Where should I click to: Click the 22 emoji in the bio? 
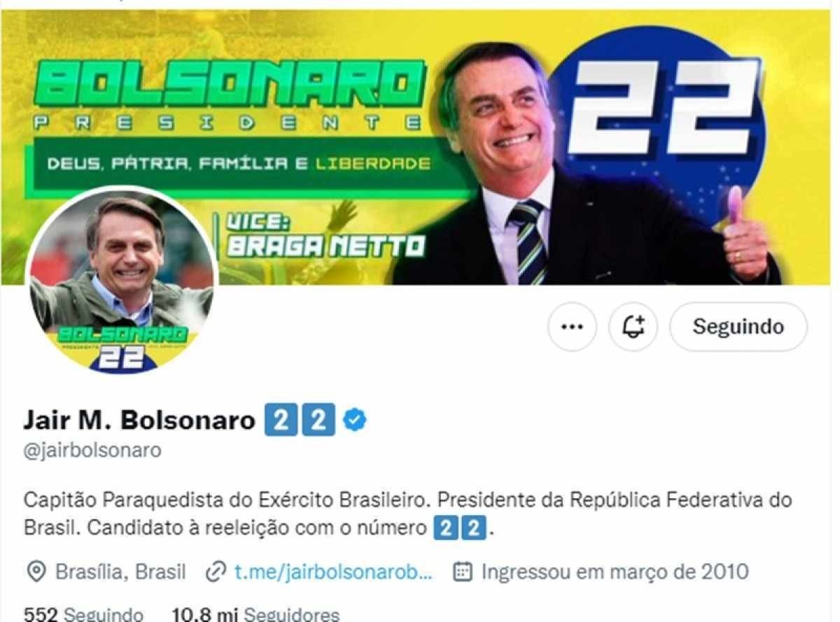pyautogui.click(x=460, y=527)
